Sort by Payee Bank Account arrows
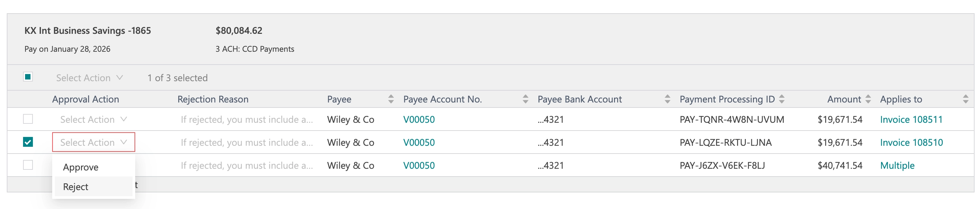 (x=667, y=99)
